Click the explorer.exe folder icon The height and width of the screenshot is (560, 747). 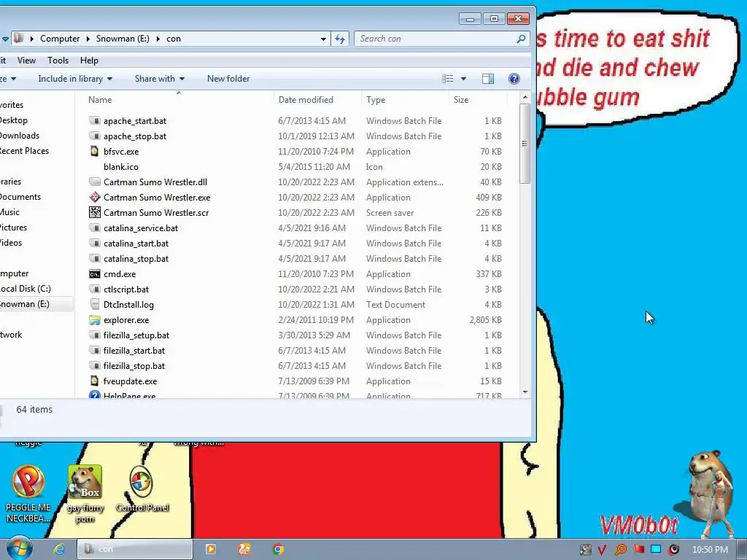[95, 320]
